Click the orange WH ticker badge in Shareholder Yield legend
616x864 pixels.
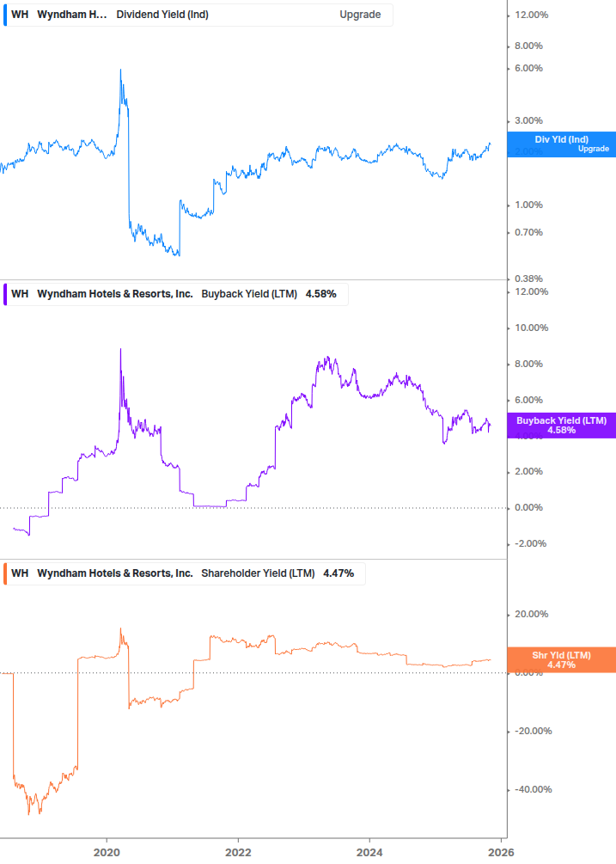click(x=17, y=573)
